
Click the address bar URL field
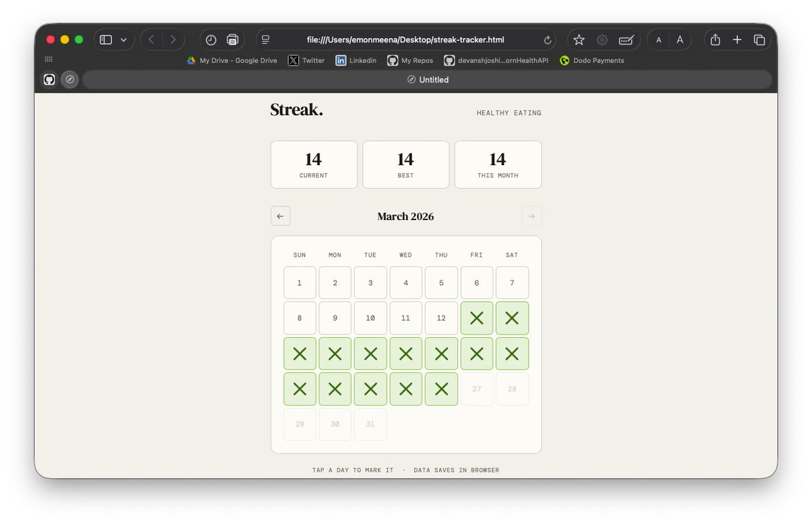click(x=406, y=40)
